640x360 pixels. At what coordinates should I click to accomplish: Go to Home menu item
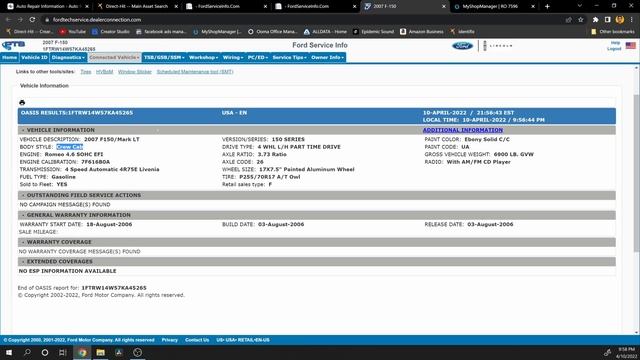coord(9,58)
